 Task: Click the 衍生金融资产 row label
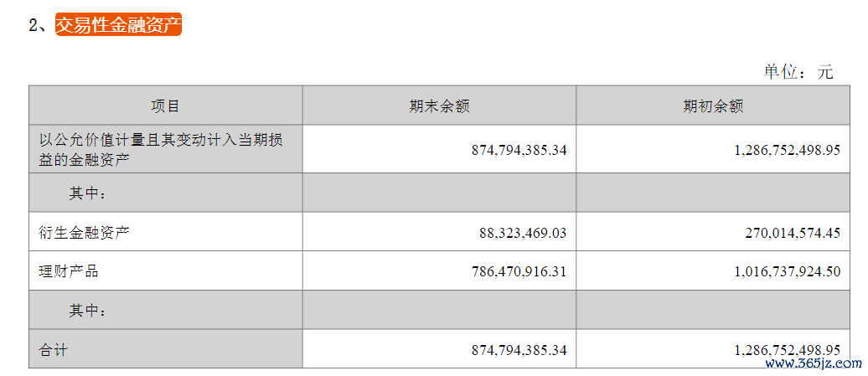point(84,233)
